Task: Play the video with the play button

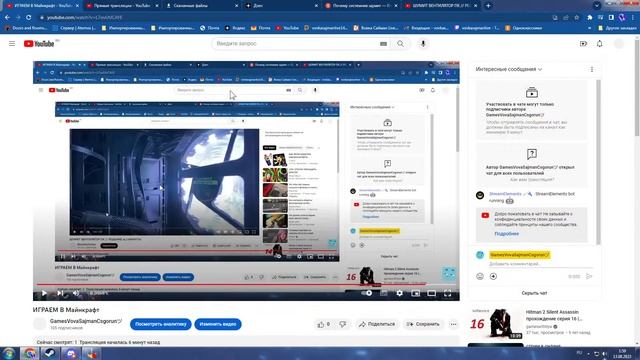Action: pos(44,293)
